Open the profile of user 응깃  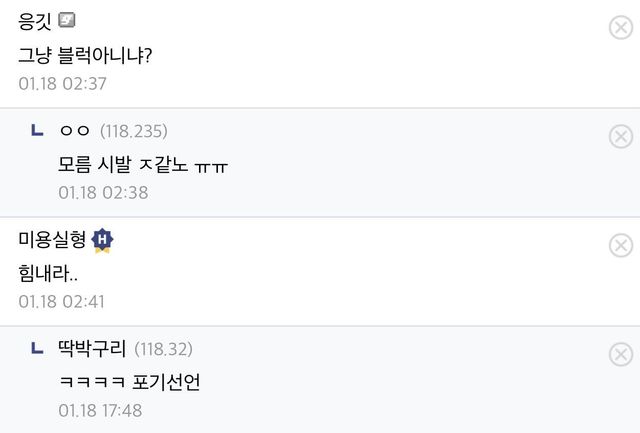(x=35, y=21)
